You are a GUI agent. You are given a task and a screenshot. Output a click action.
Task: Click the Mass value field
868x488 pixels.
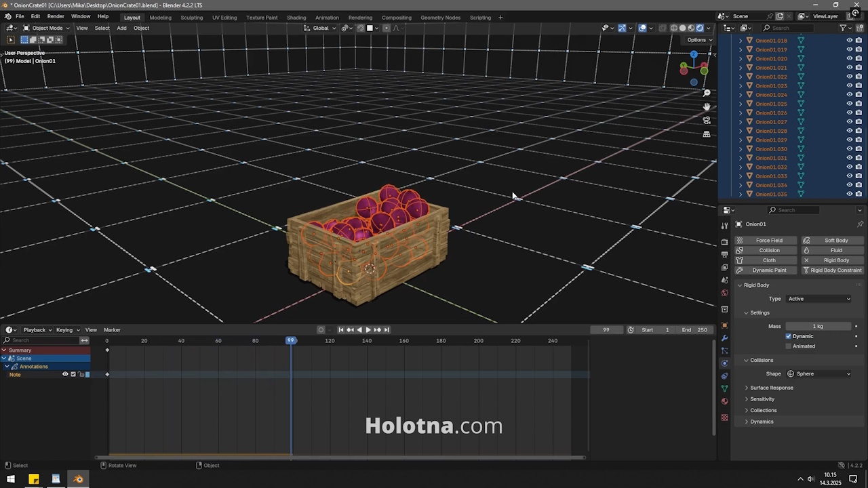[818, 327]
